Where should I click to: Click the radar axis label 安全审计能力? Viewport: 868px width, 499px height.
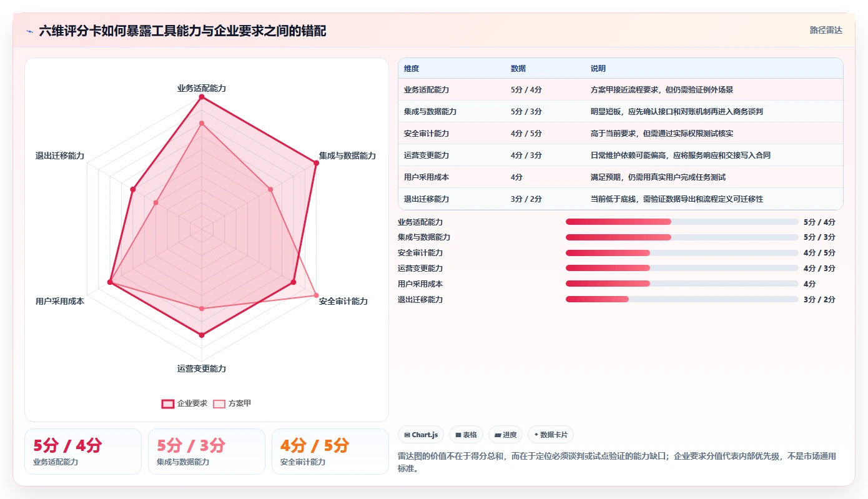343,301
